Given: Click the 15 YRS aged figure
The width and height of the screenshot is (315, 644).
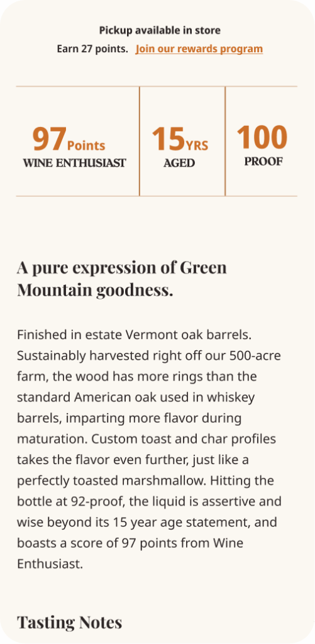Looking at the screenshot, I should coord(180,139).
